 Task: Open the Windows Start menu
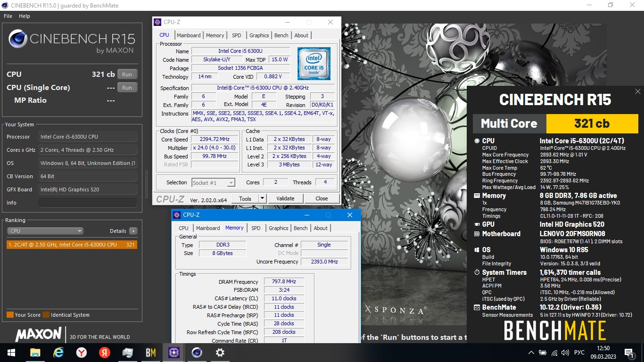11,353
